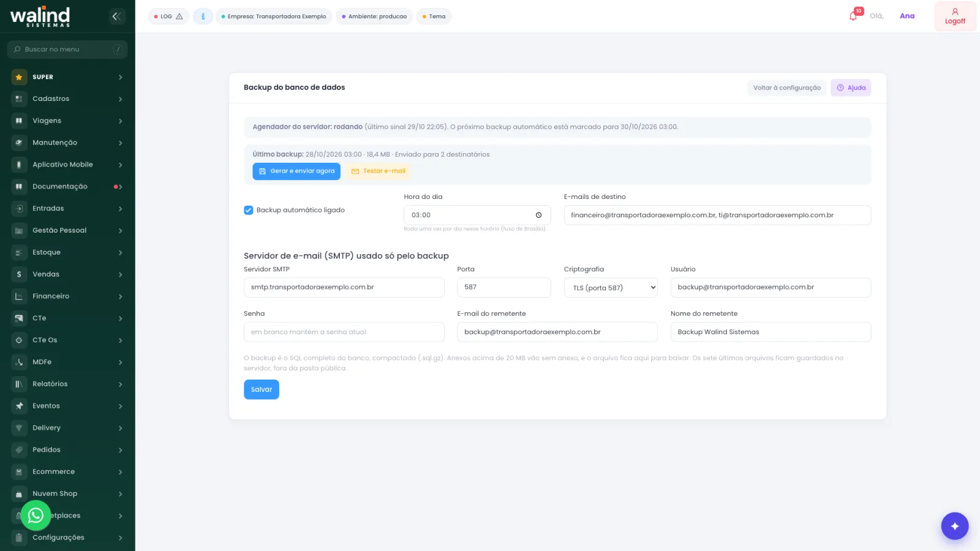Focus the Buscar no menu search field
The image size is (980, 551).
(67, 50)
